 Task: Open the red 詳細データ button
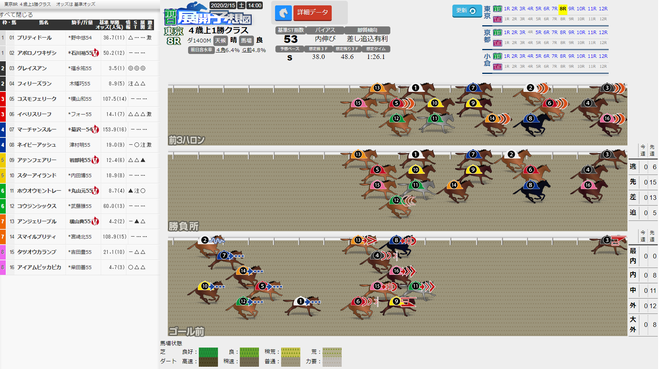(312, 13)
